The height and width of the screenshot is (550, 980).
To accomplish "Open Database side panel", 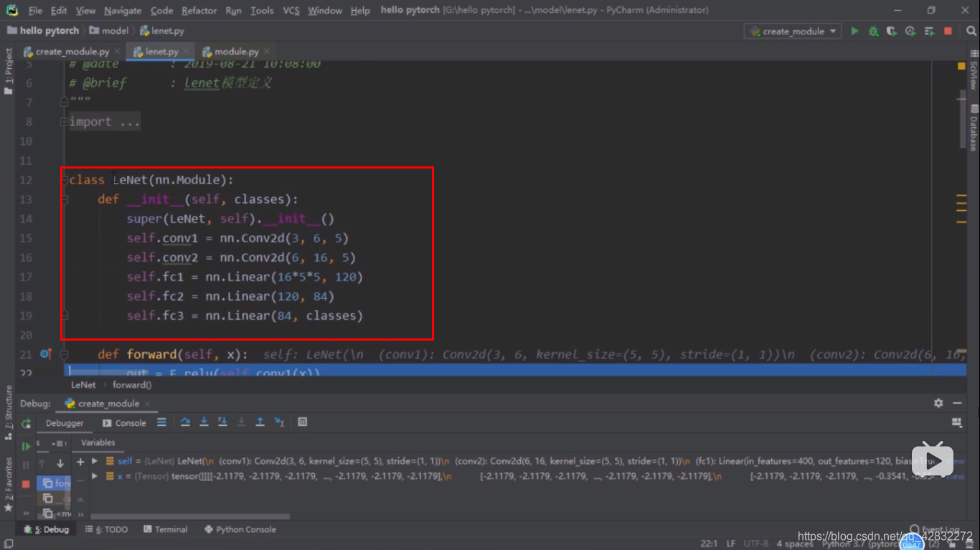I will click(973, 128).
